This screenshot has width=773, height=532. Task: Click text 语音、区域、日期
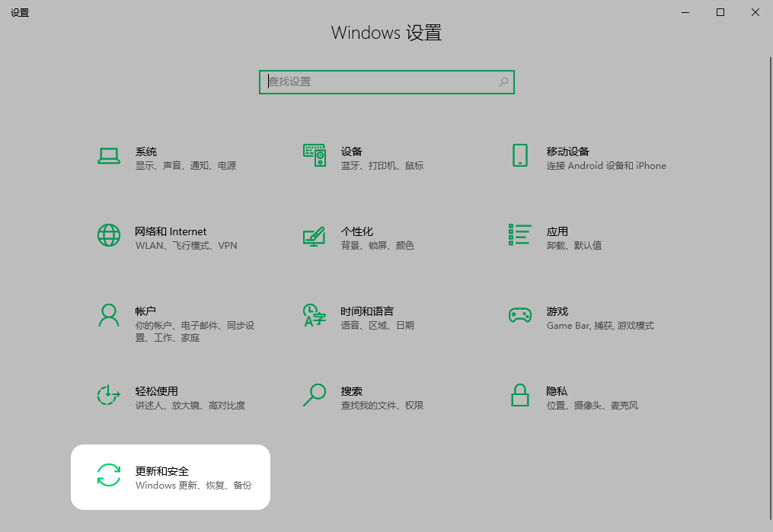point(378,325)
